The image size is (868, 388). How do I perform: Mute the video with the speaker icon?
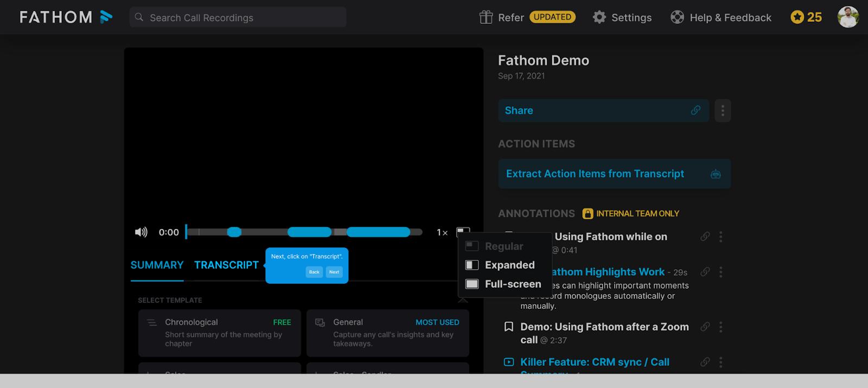click(141, 232)
